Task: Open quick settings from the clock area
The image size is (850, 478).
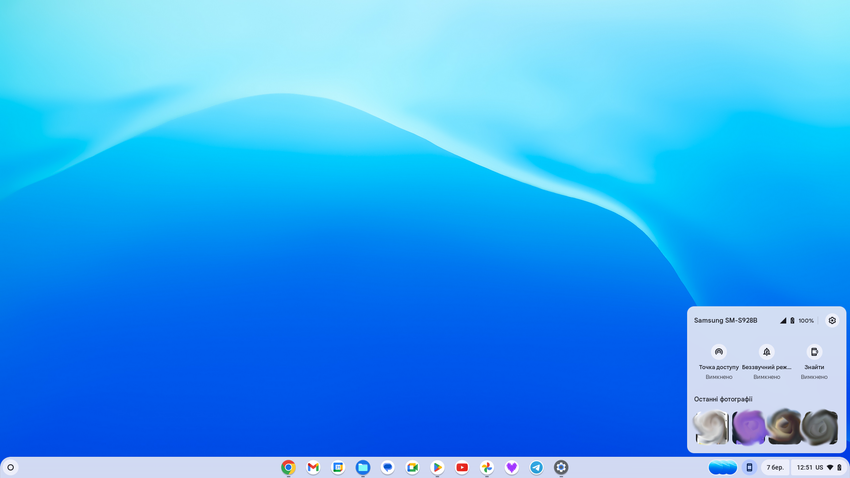Action: (x=818, y=467)
